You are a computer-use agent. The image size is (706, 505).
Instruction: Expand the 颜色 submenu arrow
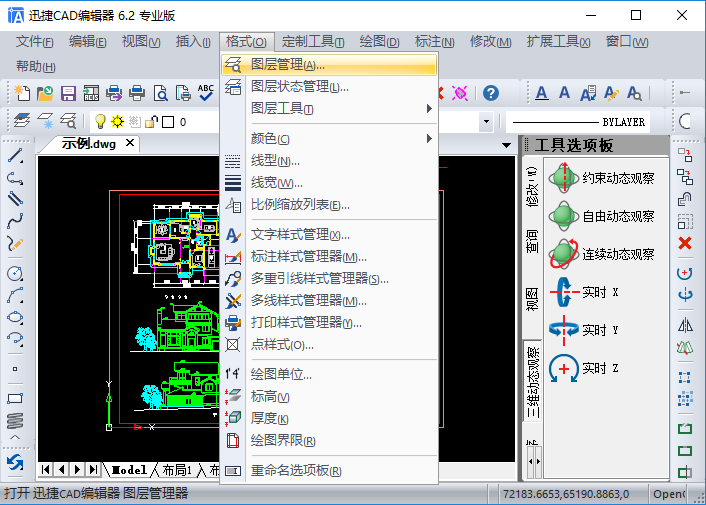point(429,139)
